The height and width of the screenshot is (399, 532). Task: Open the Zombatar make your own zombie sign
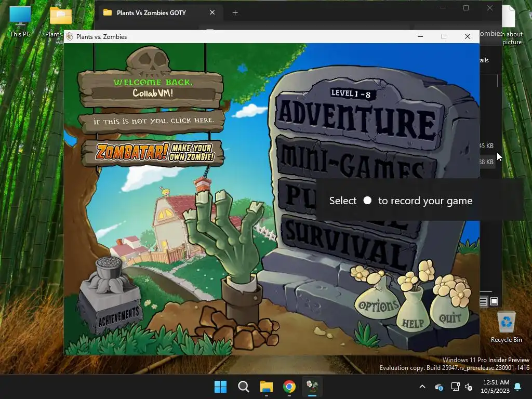(153, 152)
